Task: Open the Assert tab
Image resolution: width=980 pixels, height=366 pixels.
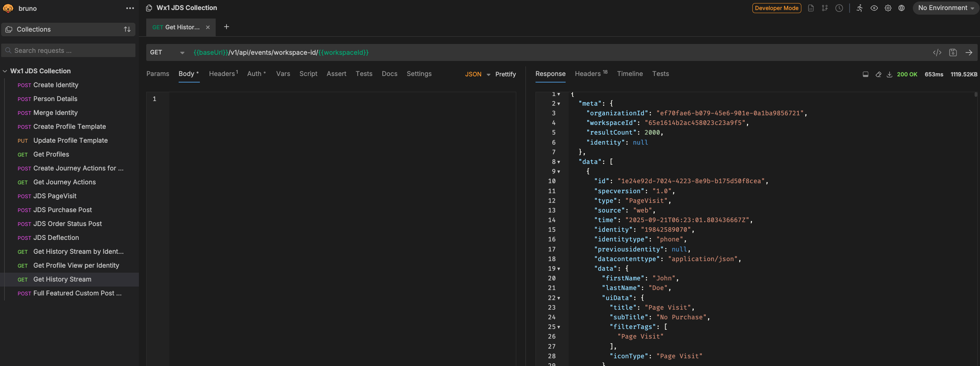Action: tap(336, 74)
